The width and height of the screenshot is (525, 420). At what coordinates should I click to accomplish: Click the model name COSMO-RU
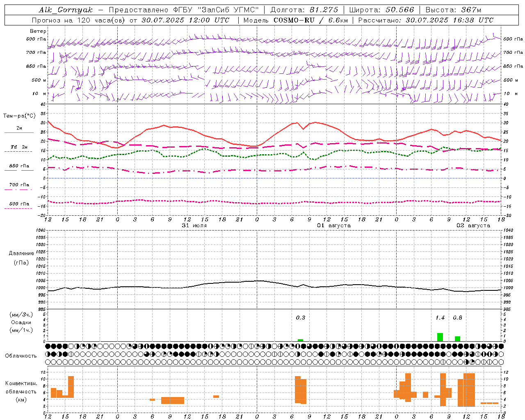pos(293,20)
